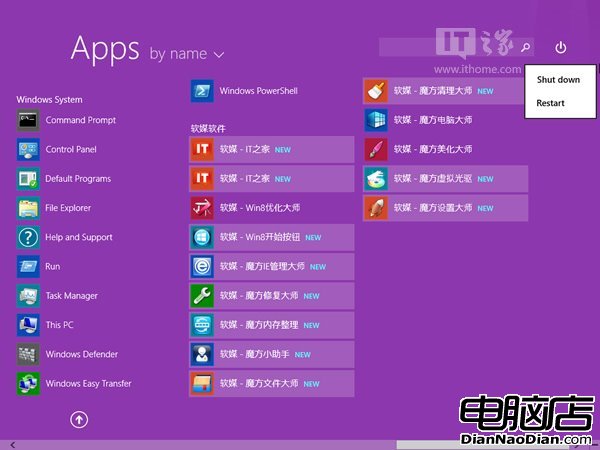
Task: Click the Control Panel label
Action: (71, 150)
